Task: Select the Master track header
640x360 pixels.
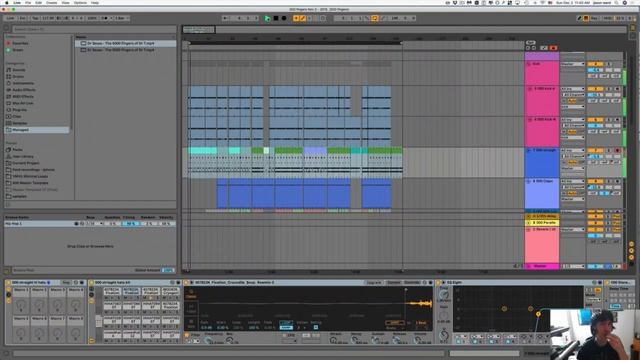Action: (x=542, y=266)
